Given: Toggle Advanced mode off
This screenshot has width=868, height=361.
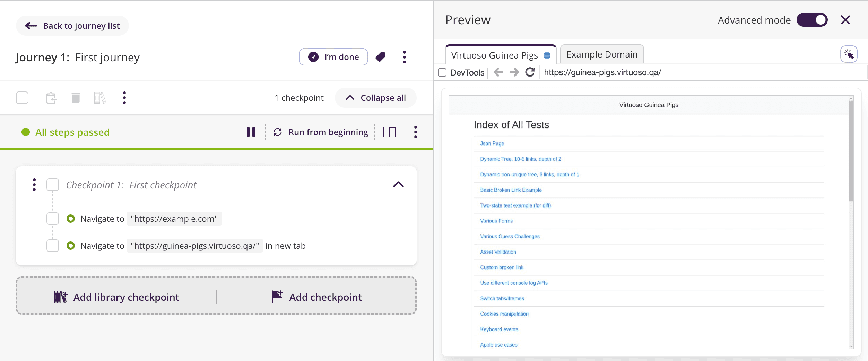Looking at the screenshot, I should pos(812,20).
